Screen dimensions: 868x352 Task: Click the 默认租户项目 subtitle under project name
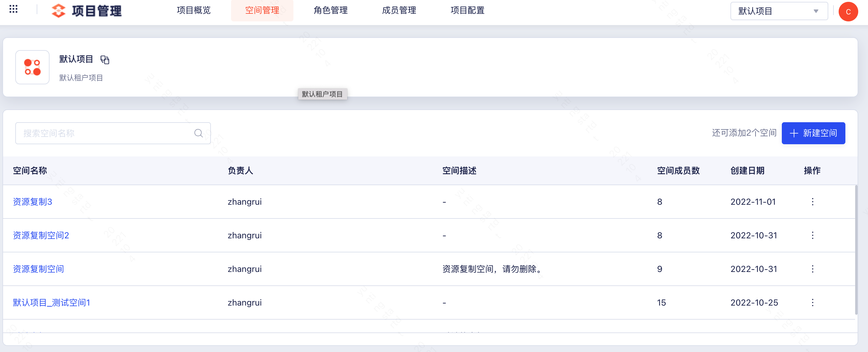81,78
